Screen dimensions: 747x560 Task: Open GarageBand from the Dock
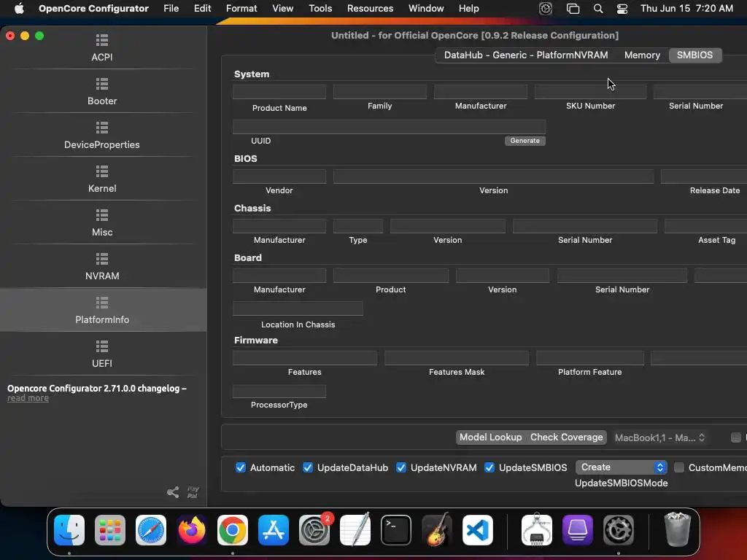(x=437, y=529)
